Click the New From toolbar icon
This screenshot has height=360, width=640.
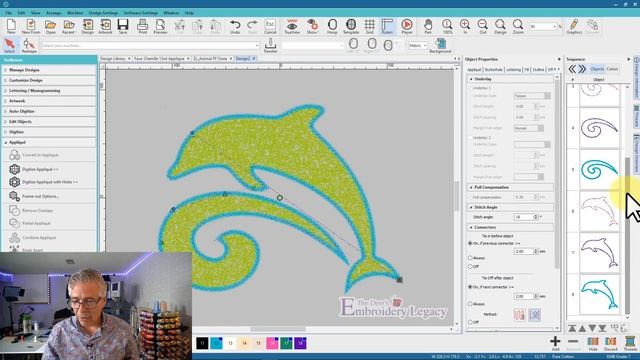point(31,27)
